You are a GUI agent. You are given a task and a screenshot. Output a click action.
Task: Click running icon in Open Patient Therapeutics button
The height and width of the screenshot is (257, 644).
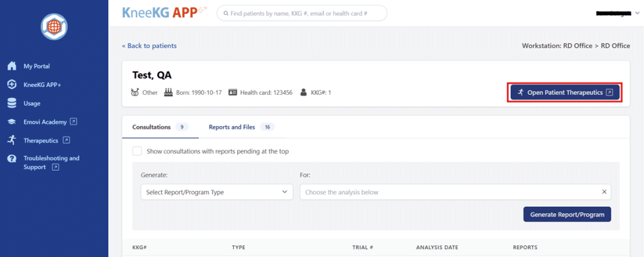(x=520, y=92)
